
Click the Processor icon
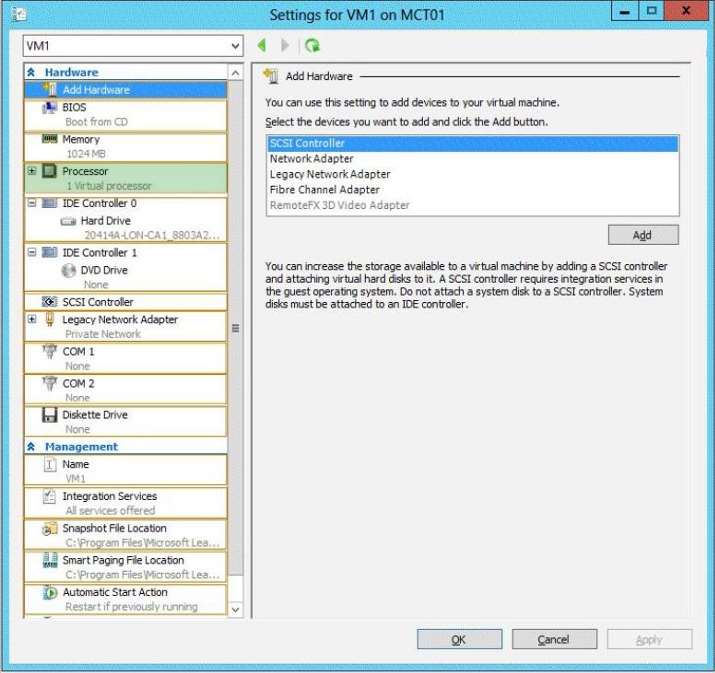coord(50,171)
